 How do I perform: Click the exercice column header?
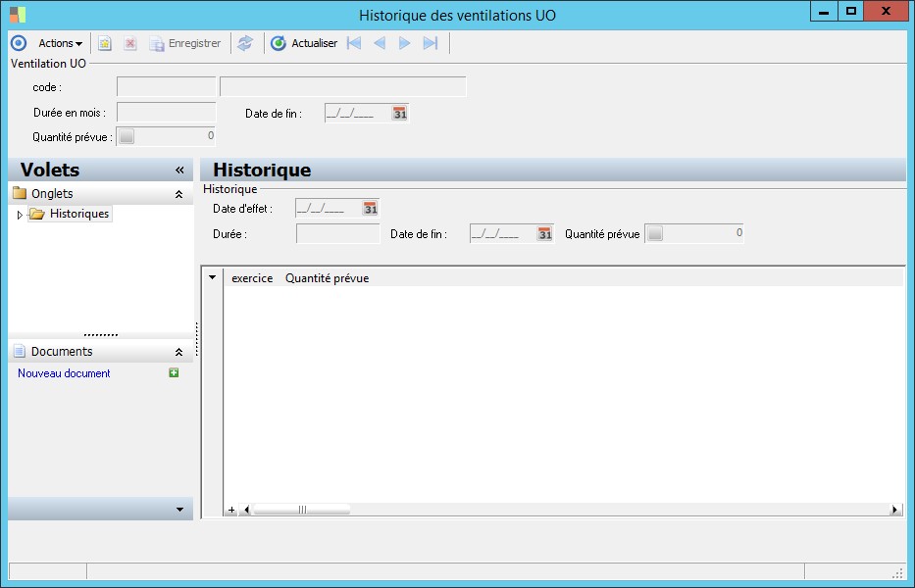[252, 278]
